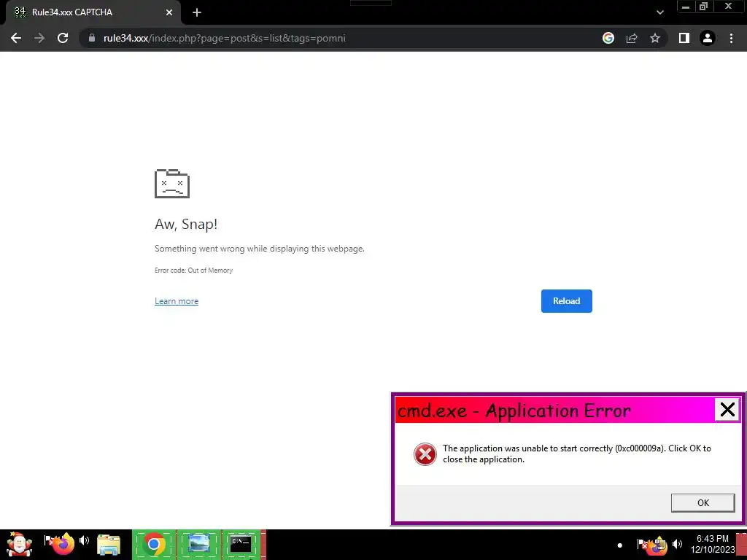The width and height of the screenshot is (747, 560).
Task: Open File Explorer from the taskbar
Action: point(109,545)
